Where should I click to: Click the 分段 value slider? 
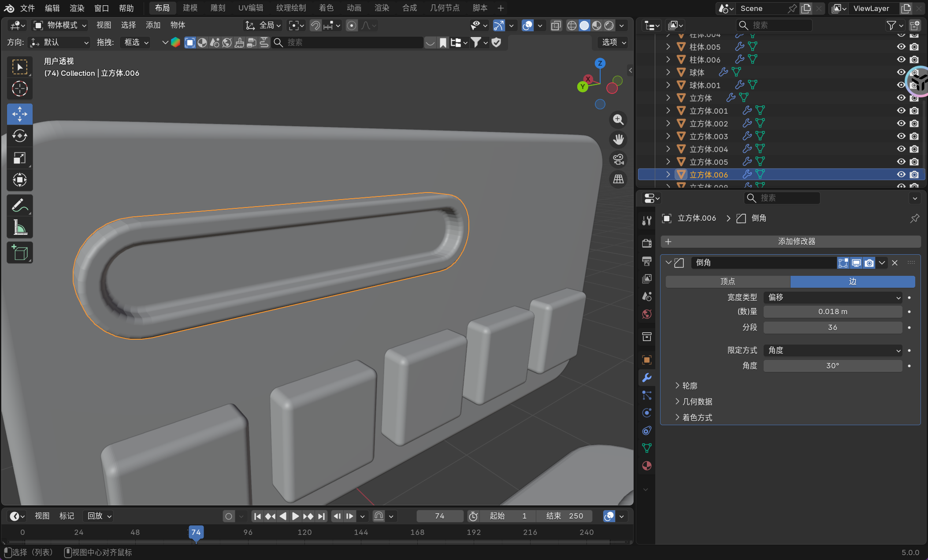point(832,327)
